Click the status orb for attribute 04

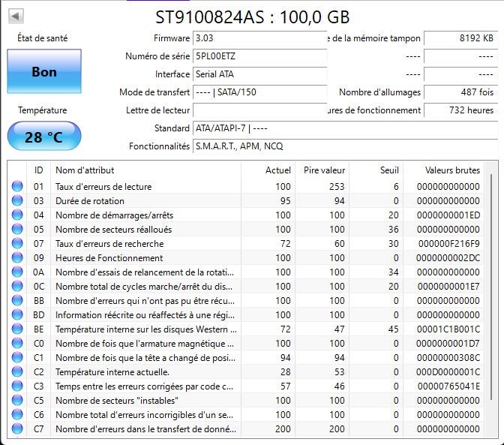tap(17, 215)
